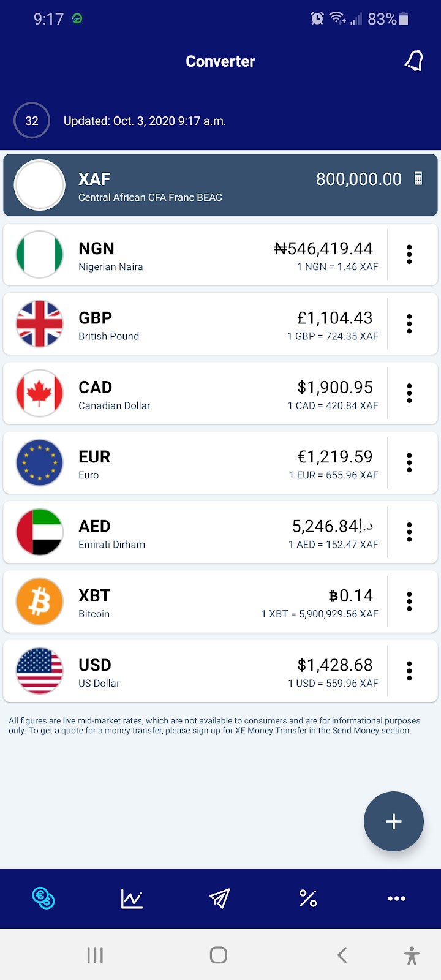The width and height of the screenshot is (441, 980).
Task: Add a currency with the plus button
Action: pos(394,821)
